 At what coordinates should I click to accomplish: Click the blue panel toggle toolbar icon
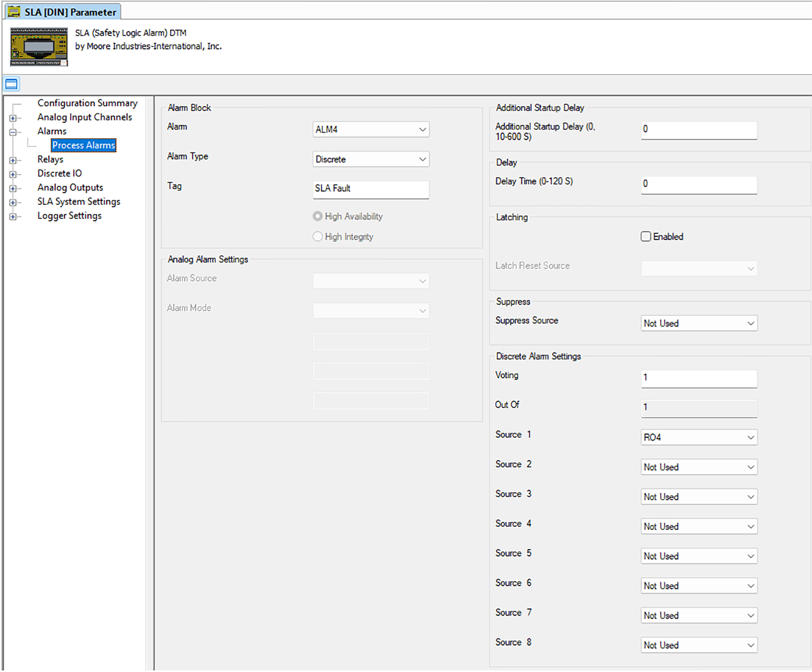point(11,84)
